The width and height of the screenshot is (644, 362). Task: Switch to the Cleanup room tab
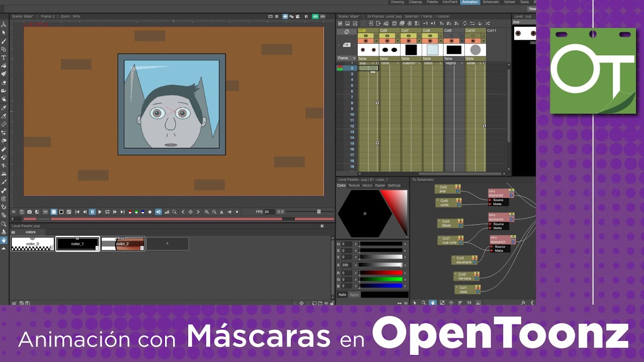pos(416,2)
